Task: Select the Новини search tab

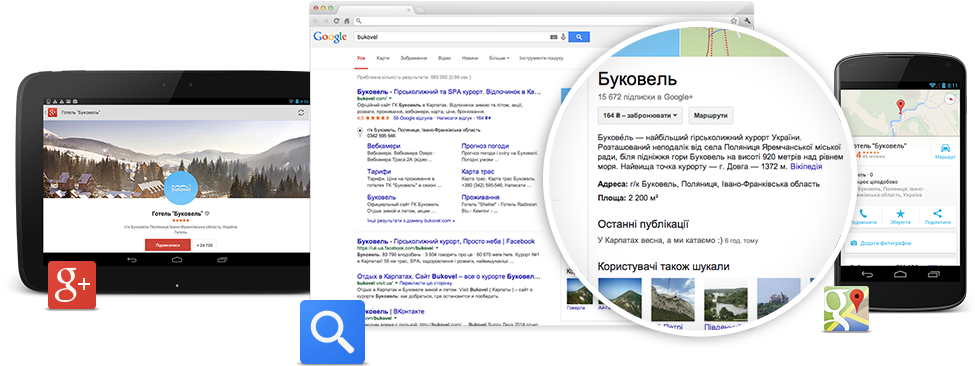Action: pos(469,58)
